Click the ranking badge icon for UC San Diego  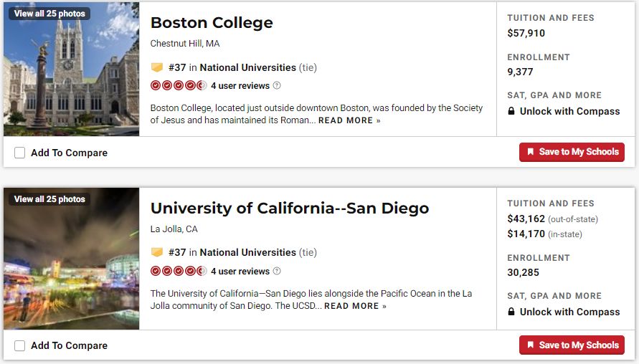point(157,253)
